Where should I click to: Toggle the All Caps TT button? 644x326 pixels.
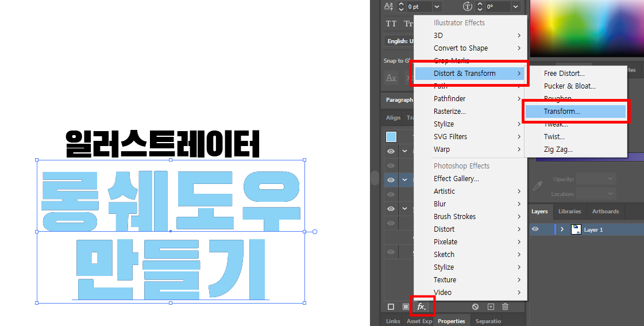(391, 24)
